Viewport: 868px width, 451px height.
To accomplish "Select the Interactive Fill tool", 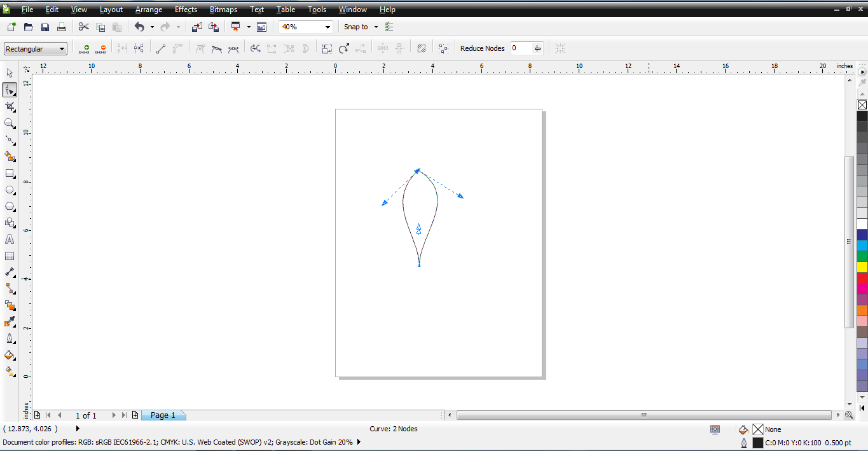I will click(10, 371).
